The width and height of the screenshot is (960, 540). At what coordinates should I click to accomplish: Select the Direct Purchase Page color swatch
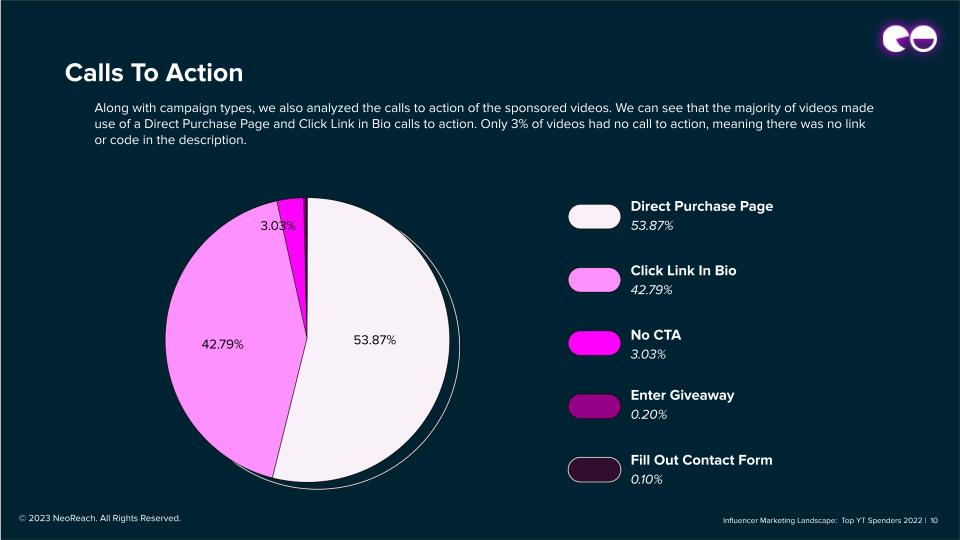tap(594, 216)
